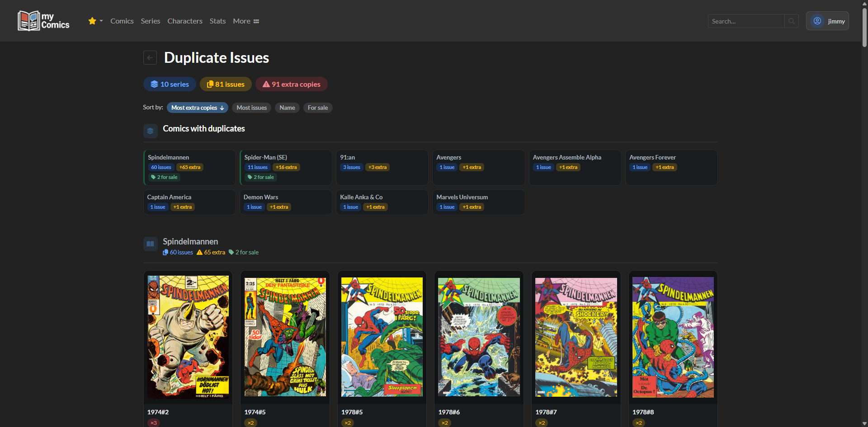Open the Marvels Universum card

(479, 202)
